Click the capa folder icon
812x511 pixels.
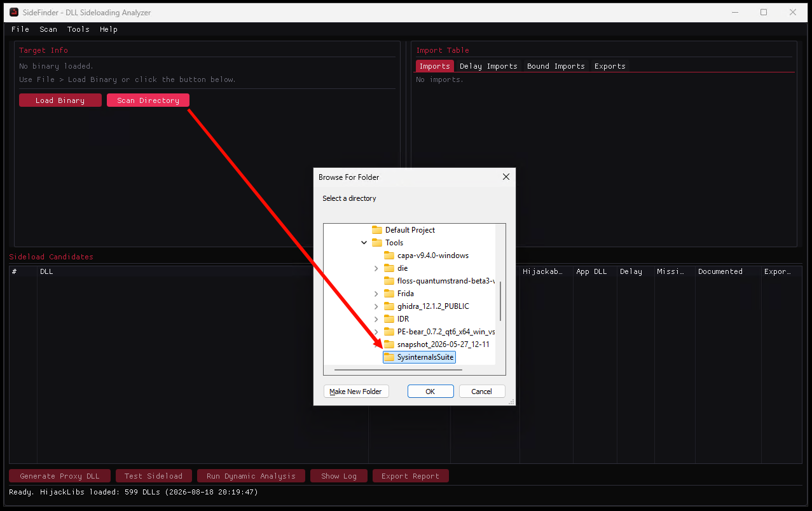tap(389, 255)
